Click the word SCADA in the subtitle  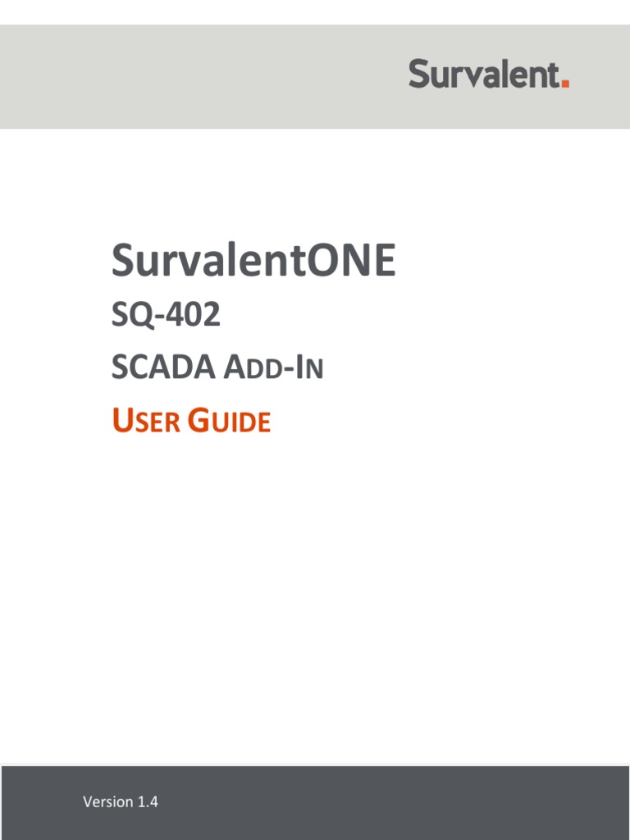[164, 368]
